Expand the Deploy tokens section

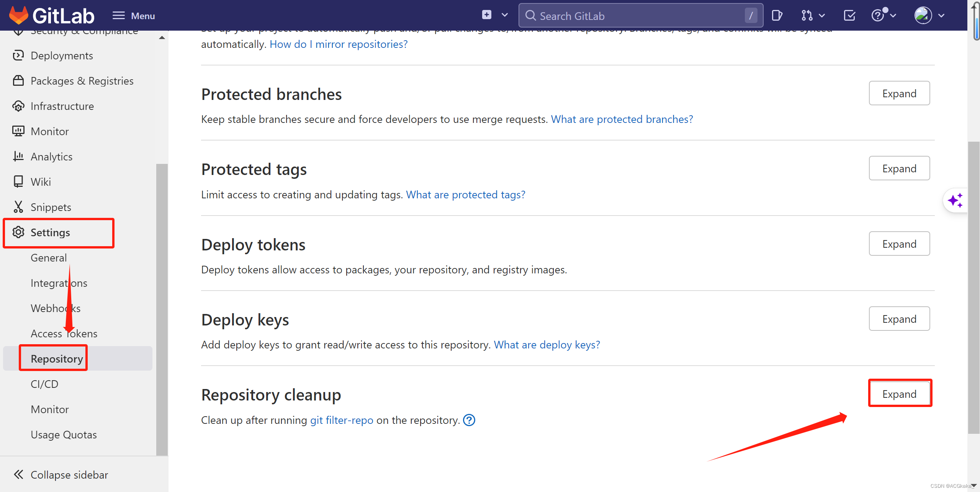(899, 244)
